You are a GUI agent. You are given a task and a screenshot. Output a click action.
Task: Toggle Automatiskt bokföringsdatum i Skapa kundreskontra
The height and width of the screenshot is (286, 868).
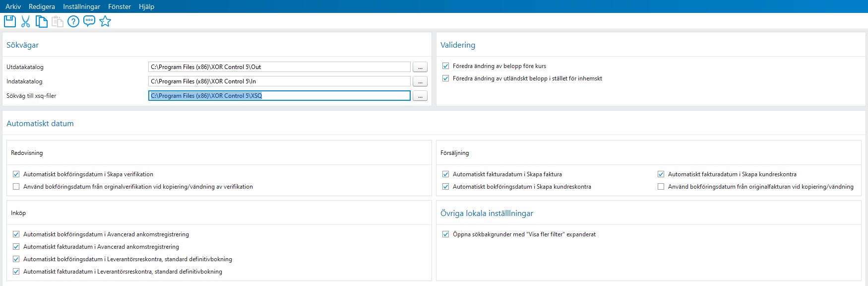click(x=446, y=187)
